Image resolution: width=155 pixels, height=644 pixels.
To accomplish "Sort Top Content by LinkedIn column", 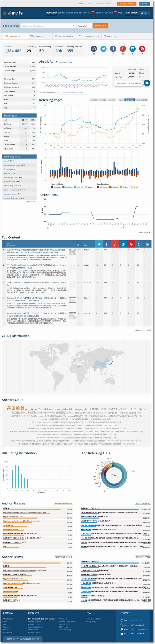I will tap(123, 244).
